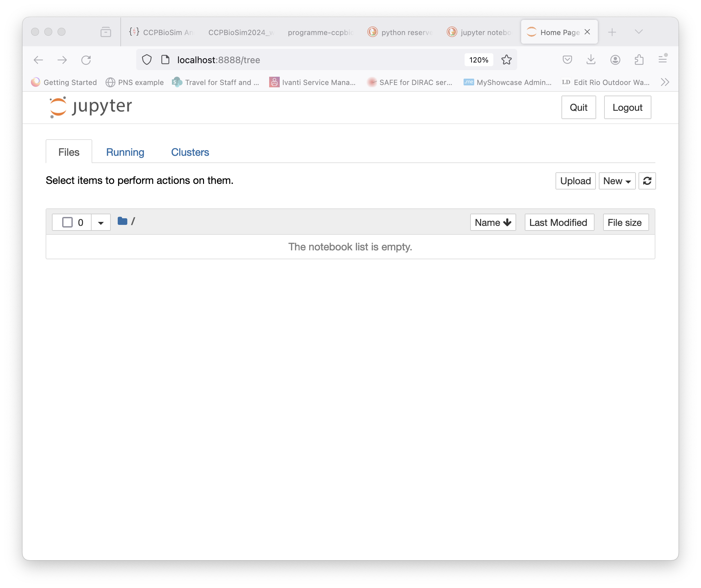Reload the page with the browser reload icon

(86, 60)
